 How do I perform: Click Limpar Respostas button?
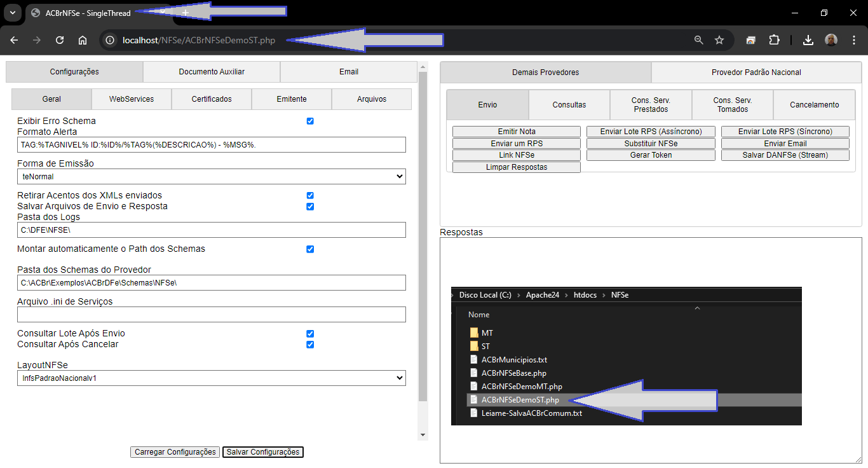(x=517, y=167)
